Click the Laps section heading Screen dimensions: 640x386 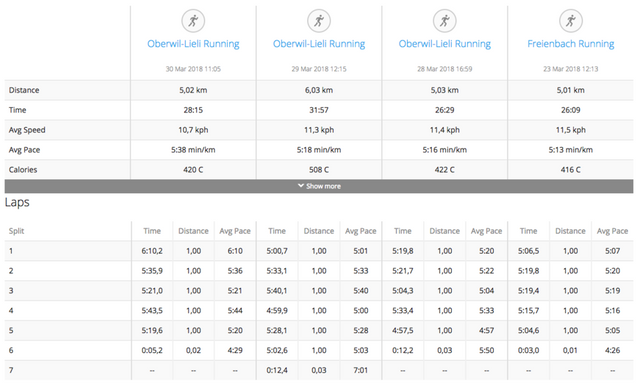click(x=17, y=203)
